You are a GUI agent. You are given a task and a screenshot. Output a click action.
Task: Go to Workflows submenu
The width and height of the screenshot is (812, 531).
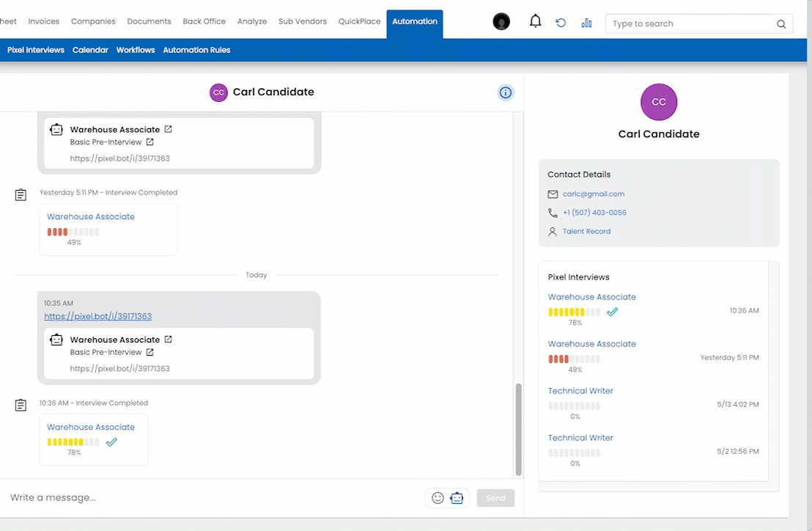(x=136, y=51)
